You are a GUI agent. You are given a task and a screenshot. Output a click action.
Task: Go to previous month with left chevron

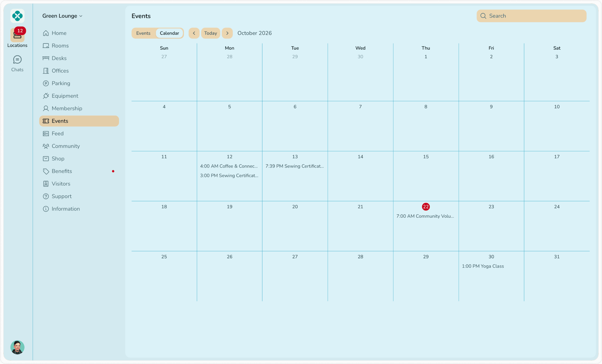[x=194, y=33]
